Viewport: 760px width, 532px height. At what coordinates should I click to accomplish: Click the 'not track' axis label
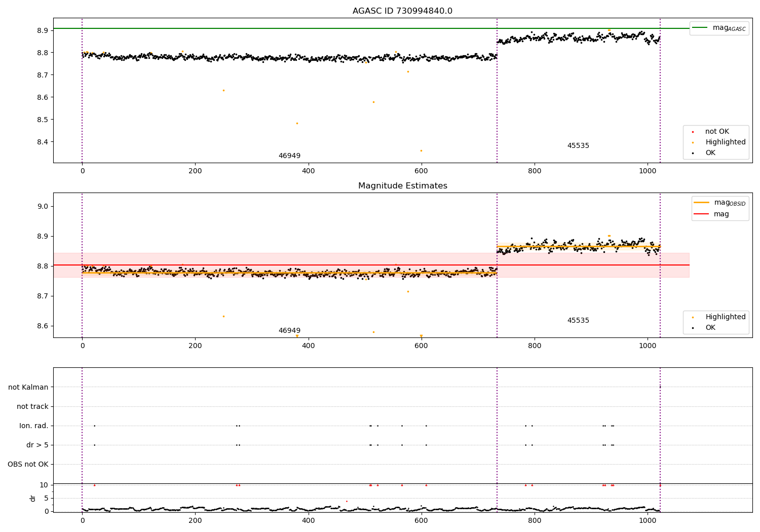click(32, 407)
